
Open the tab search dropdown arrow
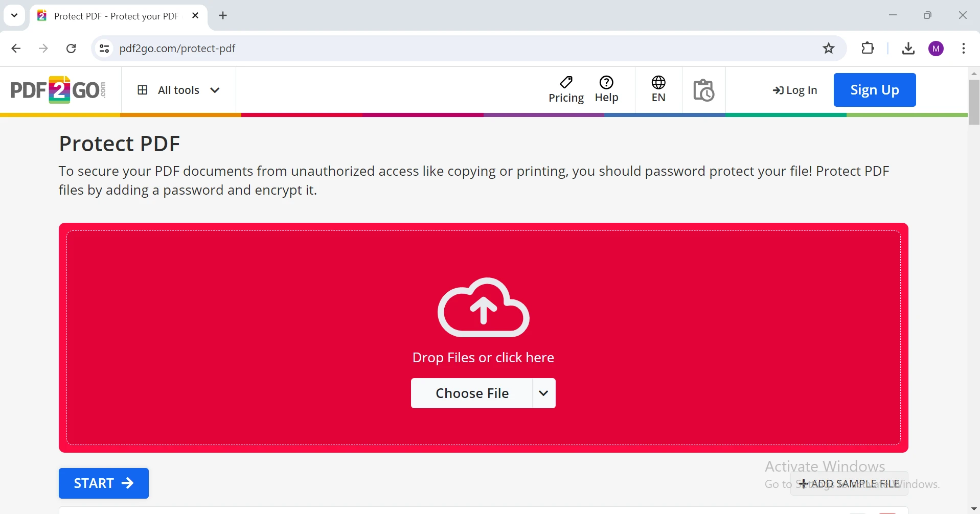tap(14, 15)
